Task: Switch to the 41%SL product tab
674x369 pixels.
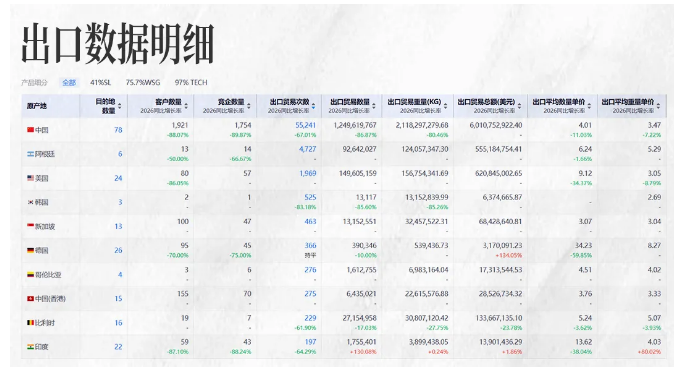Action: (100, 83)
